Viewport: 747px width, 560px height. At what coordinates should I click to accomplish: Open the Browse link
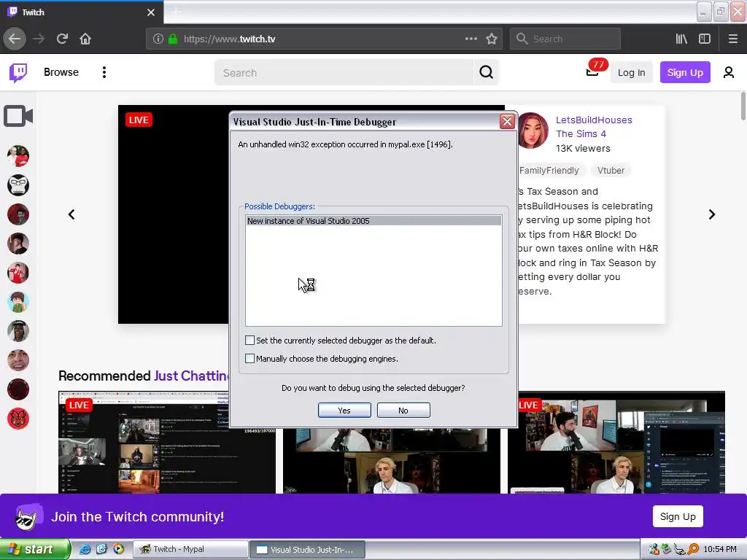click(x=61, y=72)
